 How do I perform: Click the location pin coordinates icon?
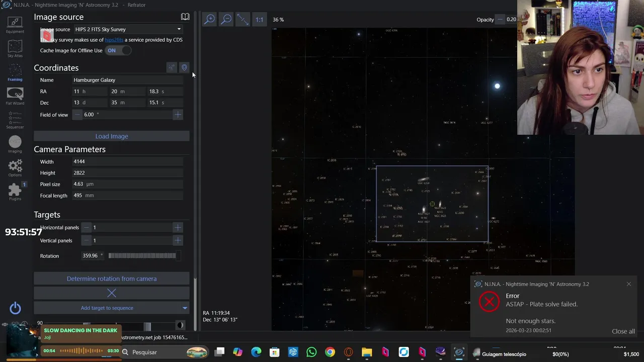click(184, 67)
